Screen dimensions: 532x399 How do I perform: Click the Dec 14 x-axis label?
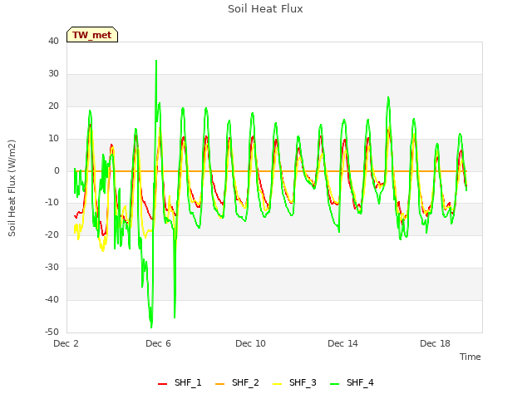[x=342, y=343]
